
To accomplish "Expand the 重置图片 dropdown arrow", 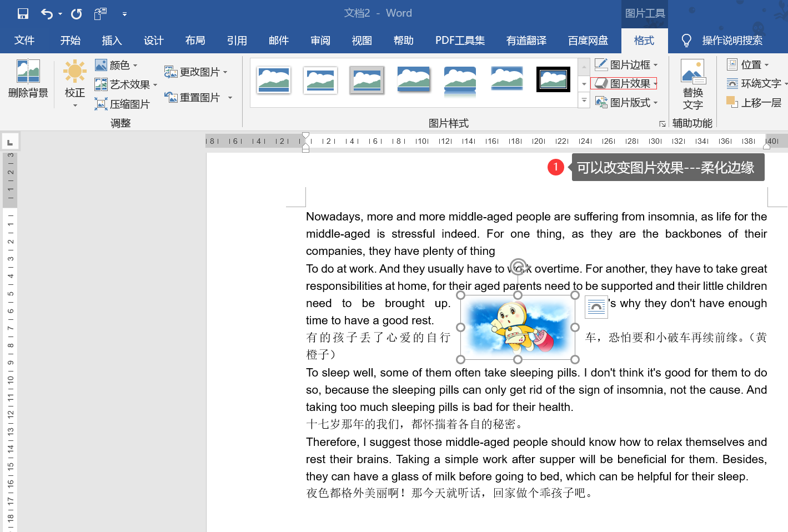I will 230,98.
